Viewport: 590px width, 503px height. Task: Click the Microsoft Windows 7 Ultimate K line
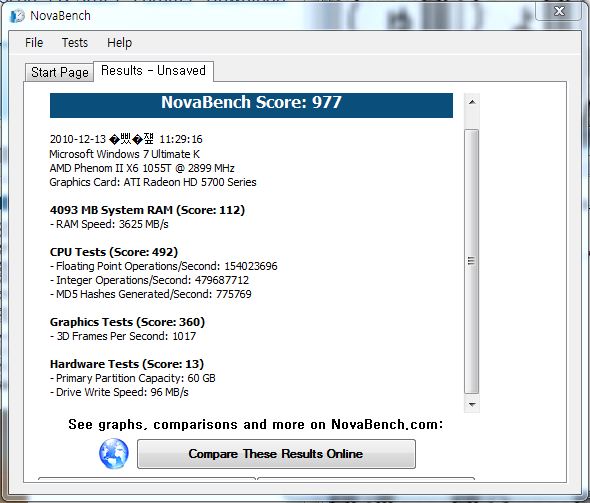[x=125, y=154]
